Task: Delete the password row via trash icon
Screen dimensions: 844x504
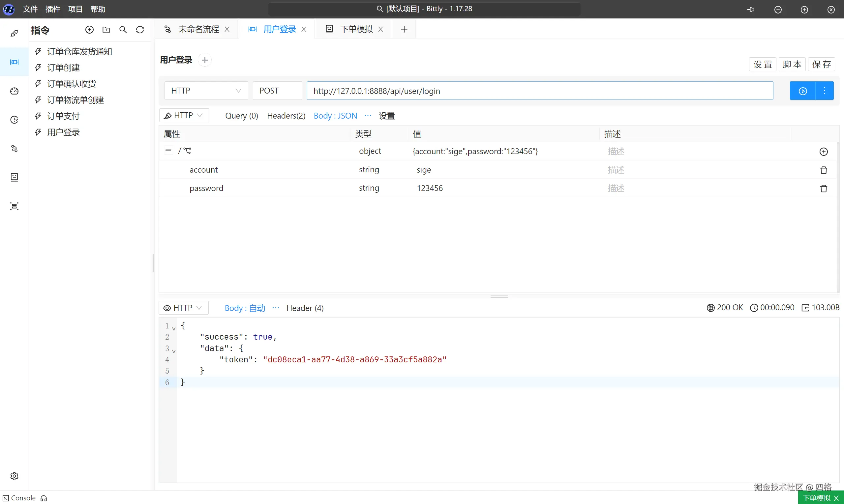Action: (823, 188)
